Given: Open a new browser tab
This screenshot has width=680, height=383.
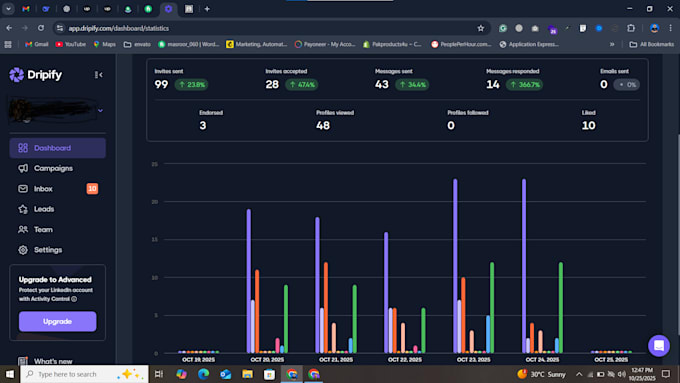Looking at the screenshot, I should pyautogui.click(x=207, y=9).
